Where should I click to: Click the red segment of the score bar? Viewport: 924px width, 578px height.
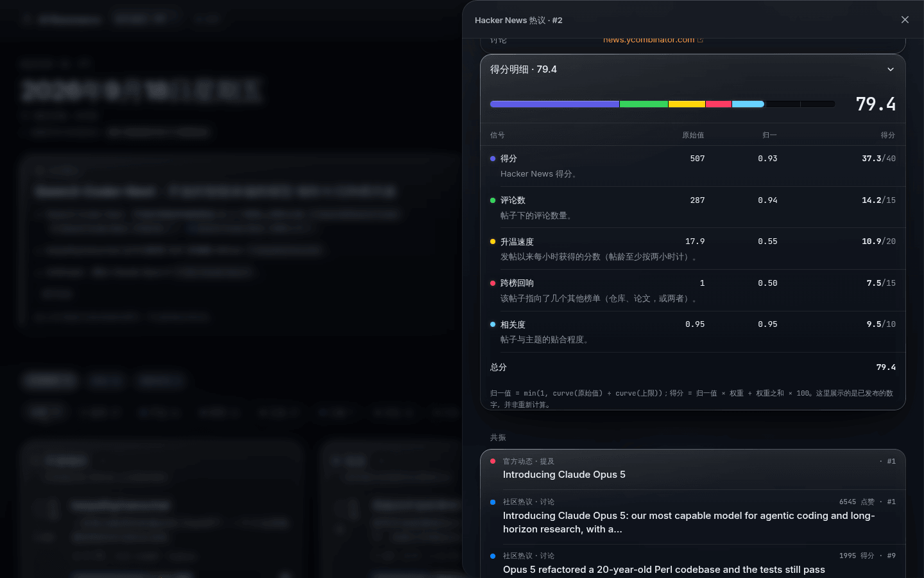[x=719, y=104]
